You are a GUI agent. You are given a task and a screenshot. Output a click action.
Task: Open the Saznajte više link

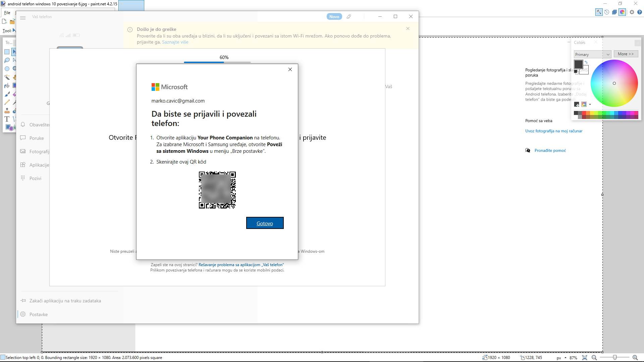coord(175,42)
